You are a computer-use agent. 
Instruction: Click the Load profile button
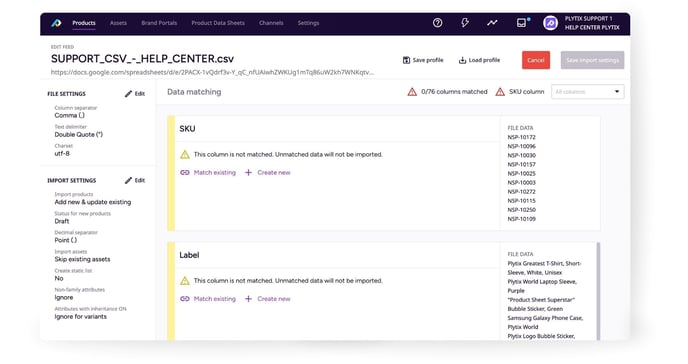coord(479,60)
